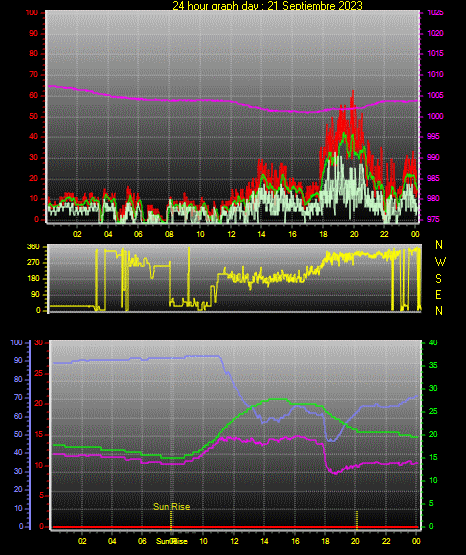Select the S compass direction label
Image resolution: width=466 pixels, height=555 pixels.
[x=438, y=279]
